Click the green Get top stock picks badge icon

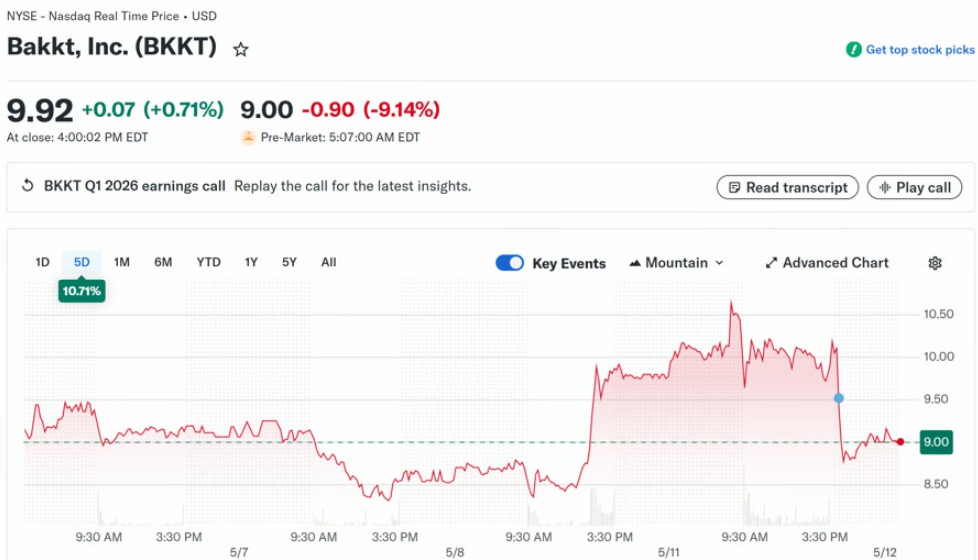(853, 49)
